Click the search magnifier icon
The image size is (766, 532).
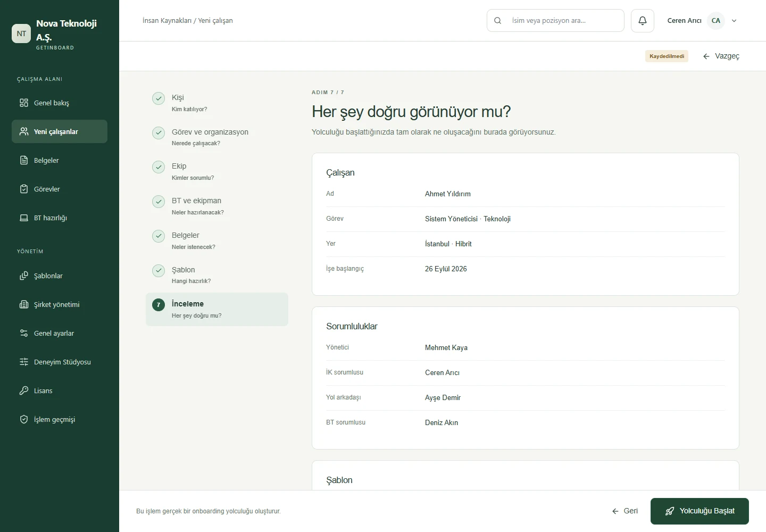coord(498,21)
